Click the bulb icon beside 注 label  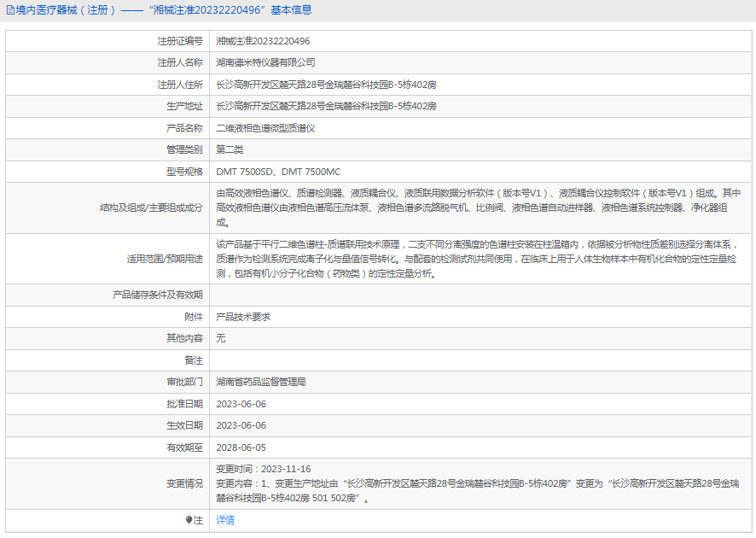(189, 520)
